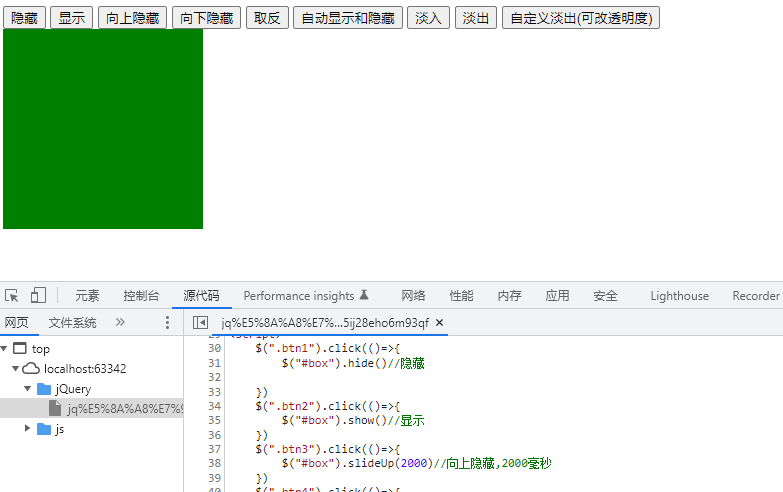
Task: Open the Recorder tab
Action: tap(756, 296)
